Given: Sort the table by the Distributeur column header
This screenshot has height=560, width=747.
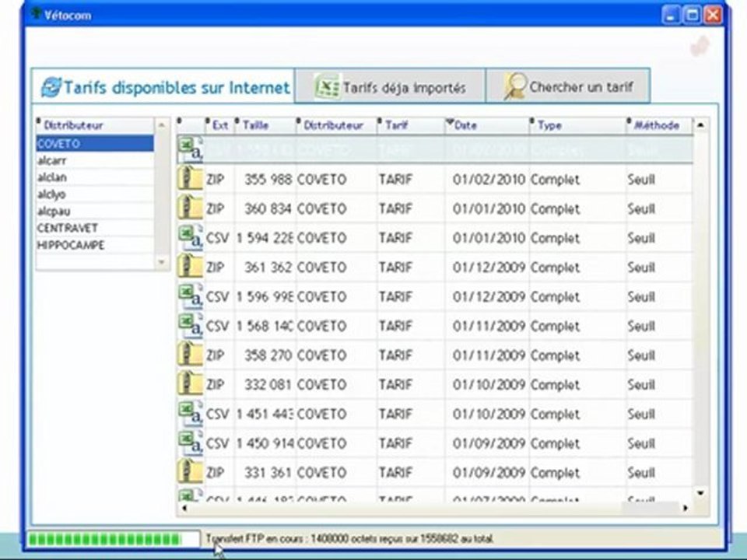Looking at the screenshot, I should click(x=336, y=125).
